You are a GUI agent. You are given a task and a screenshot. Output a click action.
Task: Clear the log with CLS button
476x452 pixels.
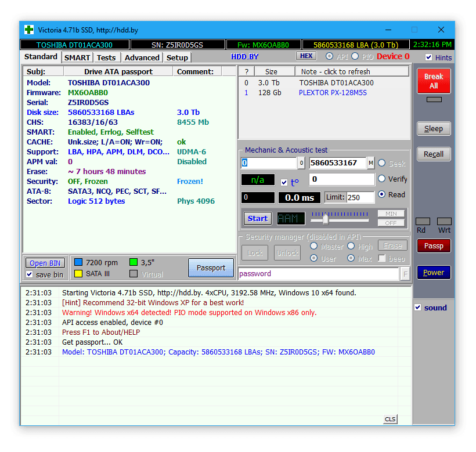tap(390, 419)
